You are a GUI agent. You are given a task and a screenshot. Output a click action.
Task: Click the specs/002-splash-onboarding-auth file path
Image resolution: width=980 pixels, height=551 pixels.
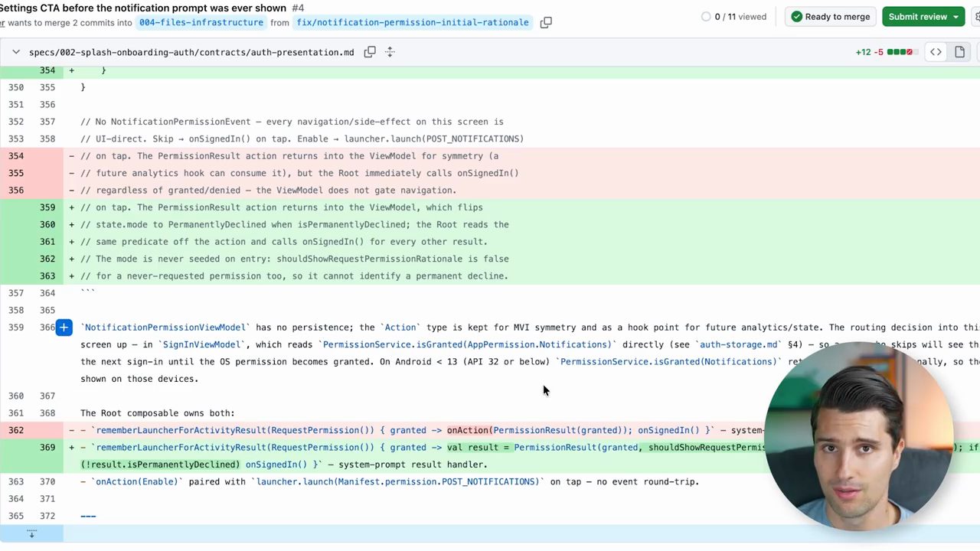[x=191, y=52]
